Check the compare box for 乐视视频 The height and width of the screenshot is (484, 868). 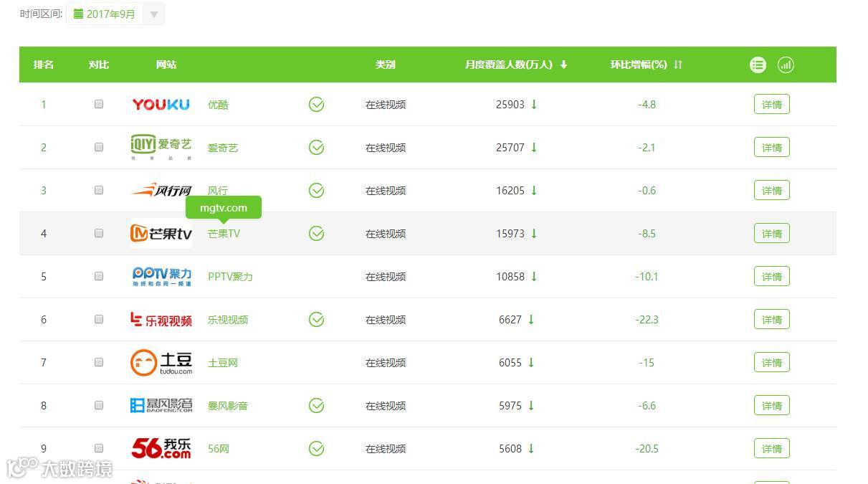tap(99, 319)
